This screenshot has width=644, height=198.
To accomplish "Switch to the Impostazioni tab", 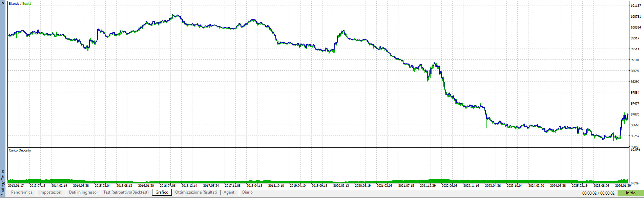I will [51, 193].
